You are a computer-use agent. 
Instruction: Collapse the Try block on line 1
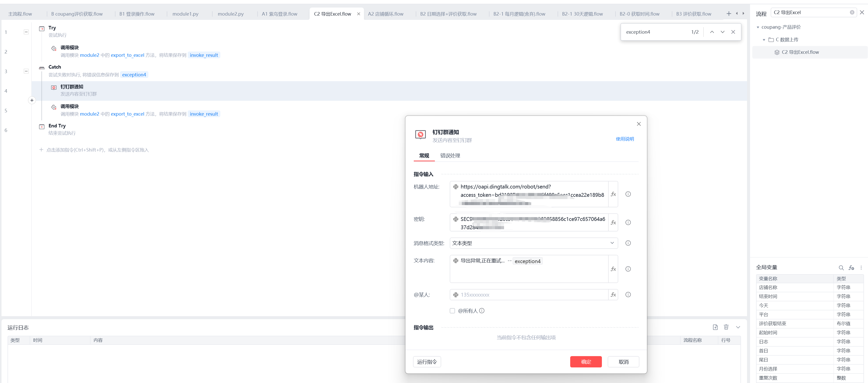point(26,32)
